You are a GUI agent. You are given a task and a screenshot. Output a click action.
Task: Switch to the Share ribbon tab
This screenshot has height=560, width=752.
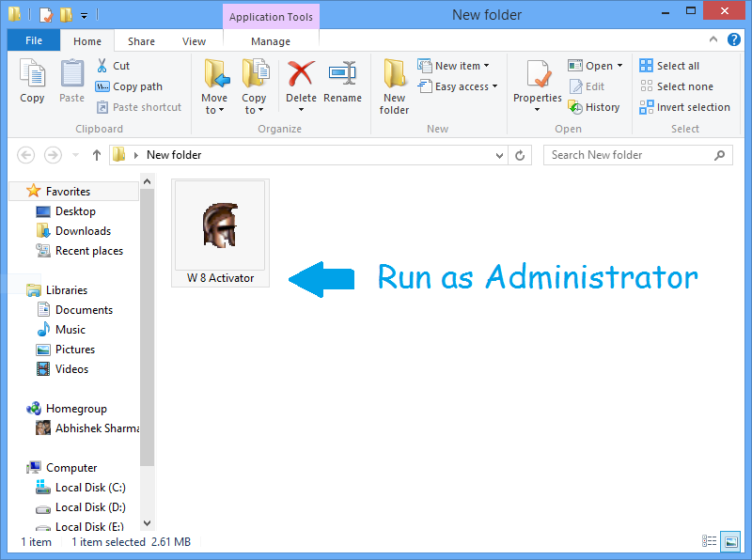(x=142, y=41)
